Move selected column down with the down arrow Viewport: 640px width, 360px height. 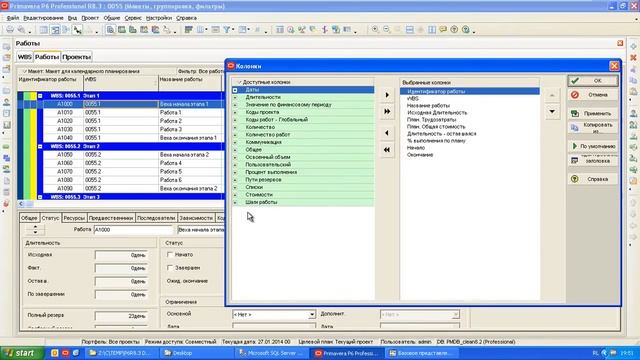click(552, 111)
